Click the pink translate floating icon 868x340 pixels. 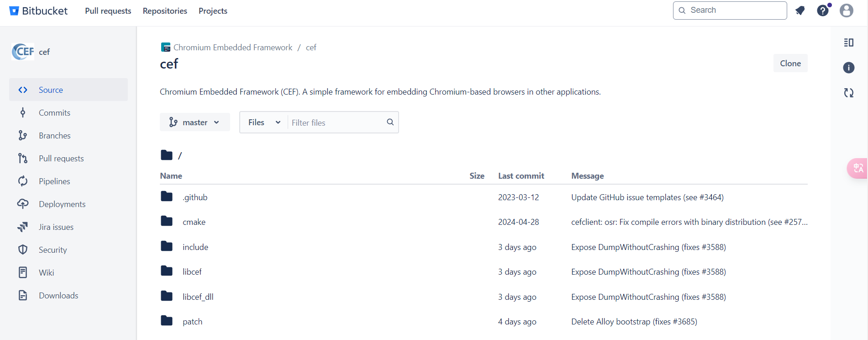tap(858, 168)
